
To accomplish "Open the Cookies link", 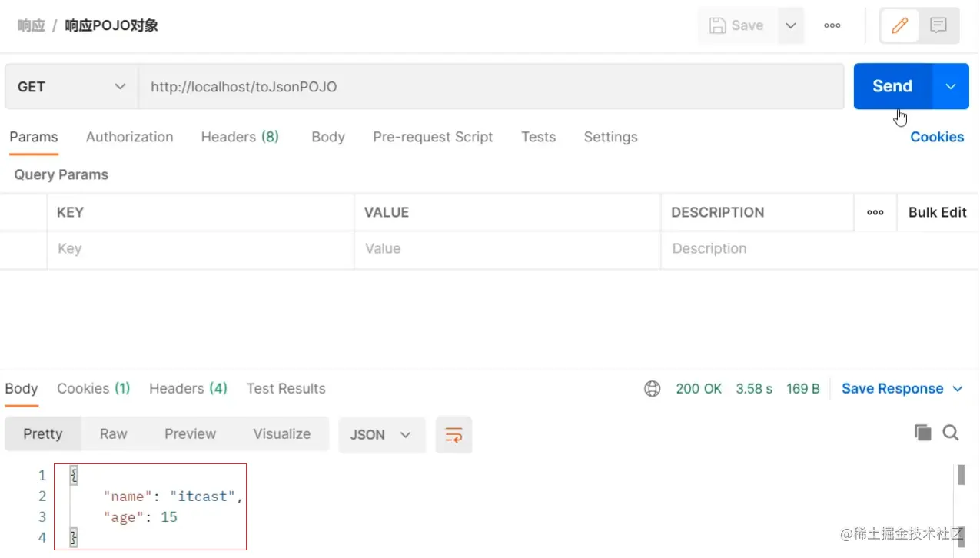I will tap(937, 137).
